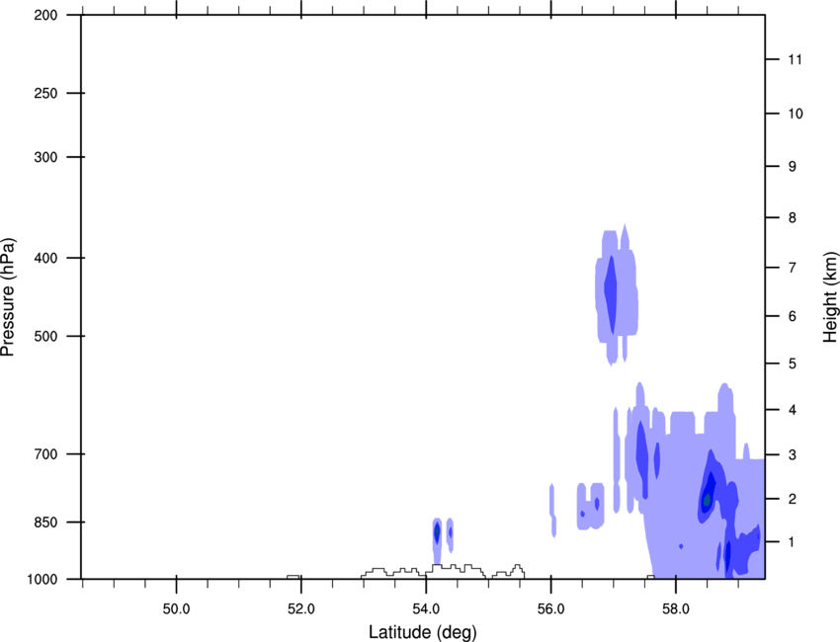Click the 8 km height tick label
The height and width of the screenshot is (642, 840).
[793, 218]
